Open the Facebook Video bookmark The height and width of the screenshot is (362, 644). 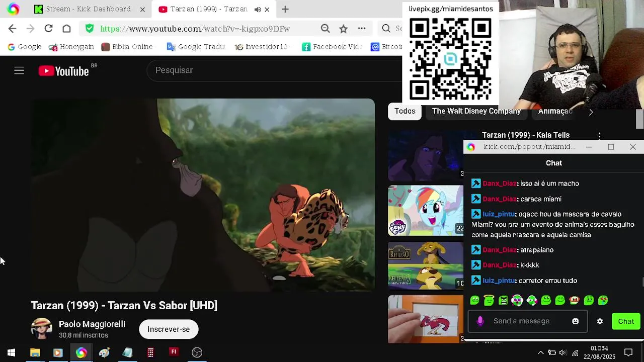click(332, 47)
